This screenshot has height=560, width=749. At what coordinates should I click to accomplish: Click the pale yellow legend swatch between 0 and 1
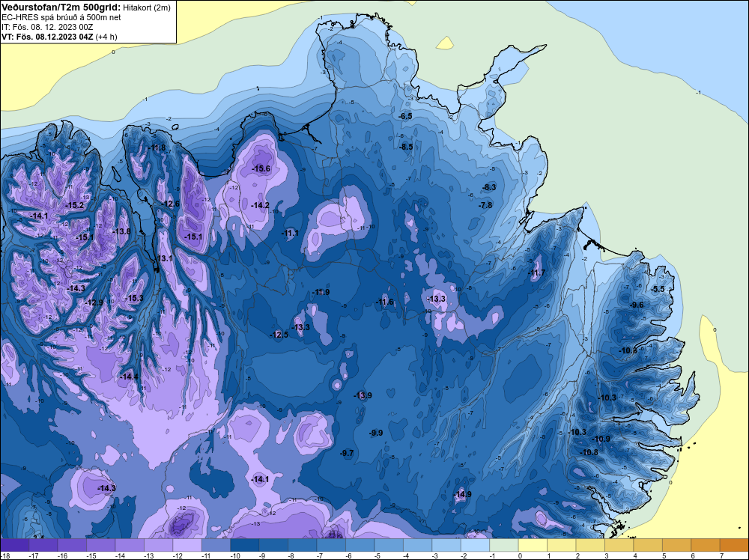coord(533,545)
